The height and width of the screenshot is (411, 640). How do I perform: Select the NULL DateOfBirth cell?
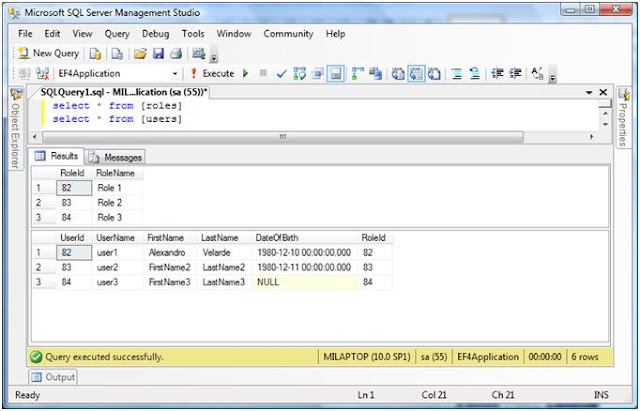pyautogui.click(x=304, y=282)
